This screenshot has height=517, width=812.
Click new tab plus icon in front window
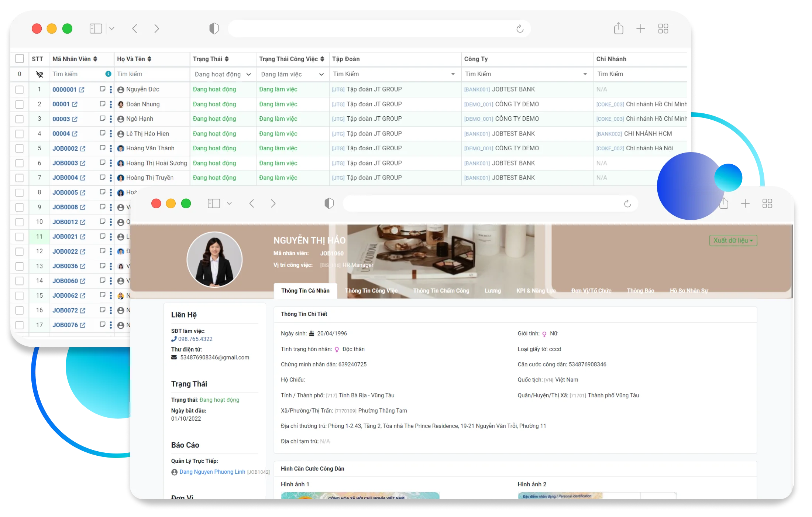745,203
